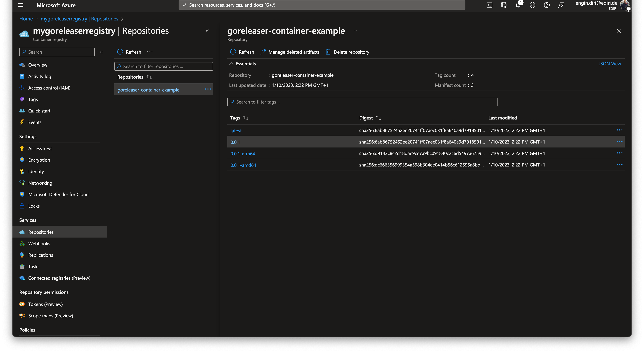Click the Tags icon in sidebar
This screenshot has height=352, width=644.
coord(22,99)
